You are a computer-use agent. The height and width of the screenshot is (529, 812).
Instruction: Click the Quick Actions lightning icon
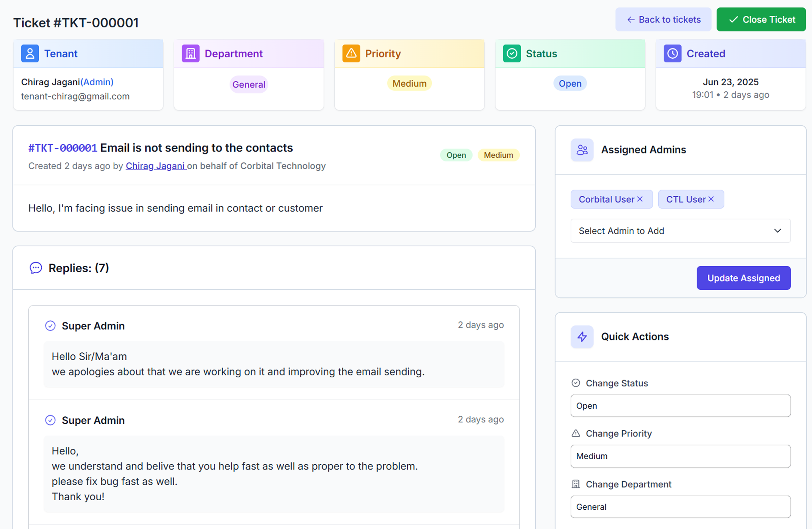click(x=582, y=337)
